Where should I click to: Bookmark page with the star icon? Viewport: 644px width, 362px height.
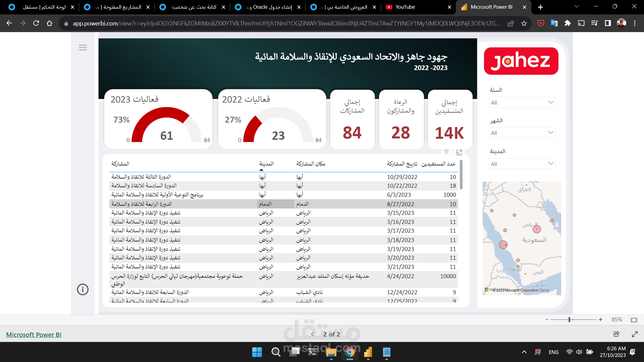coord(524,23)
